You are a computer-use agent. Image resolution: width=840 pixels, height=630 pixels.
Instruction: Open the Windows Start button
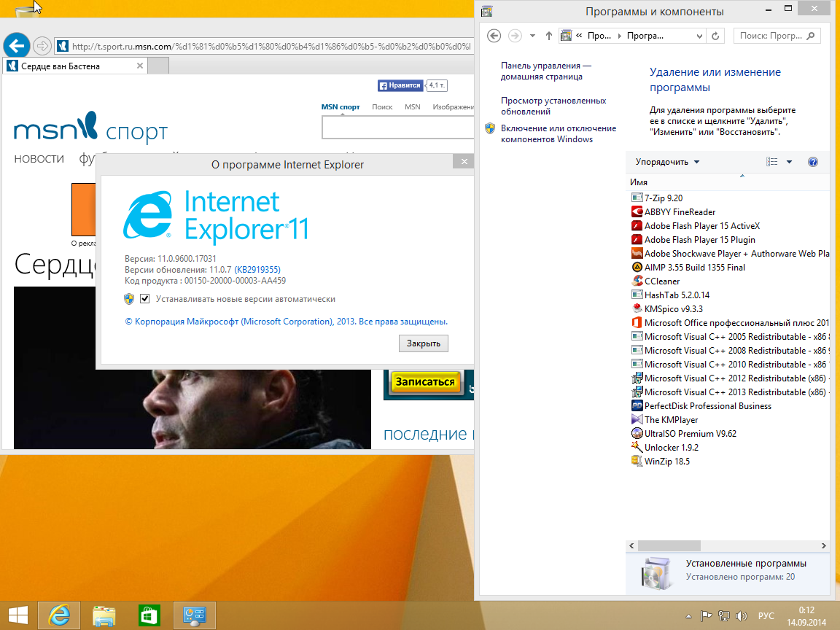pos(17,615)
